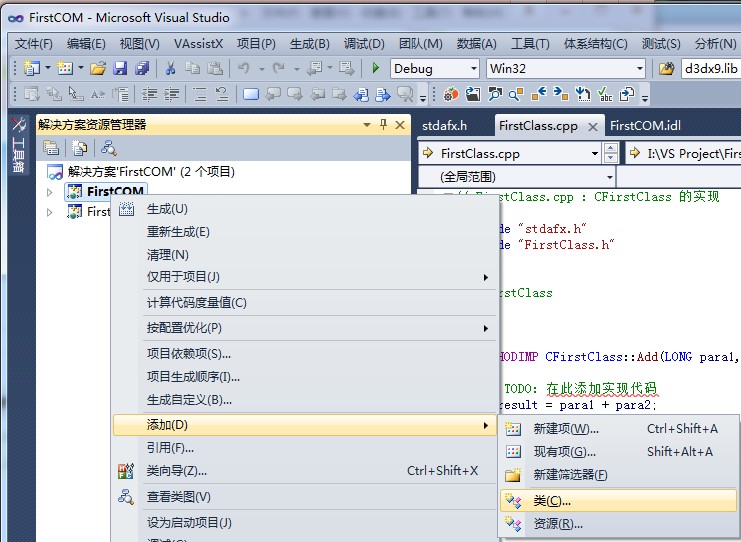Close the Solution Explorer panel
The image size is (741, 542).
(400, 125)
